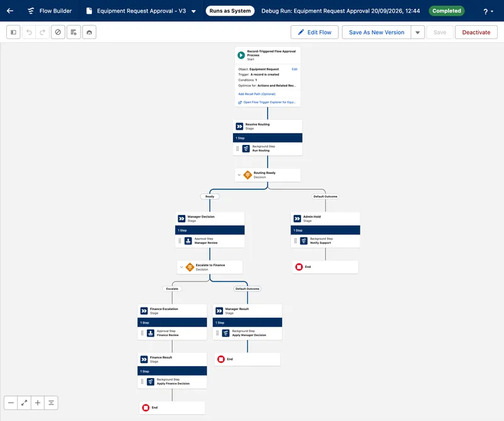Click the auto-layout lines icon
504x421 pixels.
coord(51,403)
